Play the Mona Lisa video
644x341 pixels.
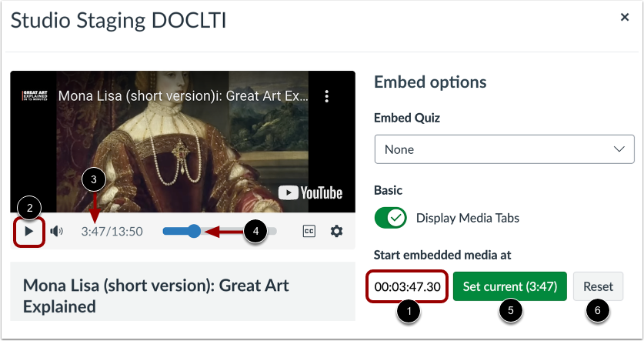(x=28, y=231)
